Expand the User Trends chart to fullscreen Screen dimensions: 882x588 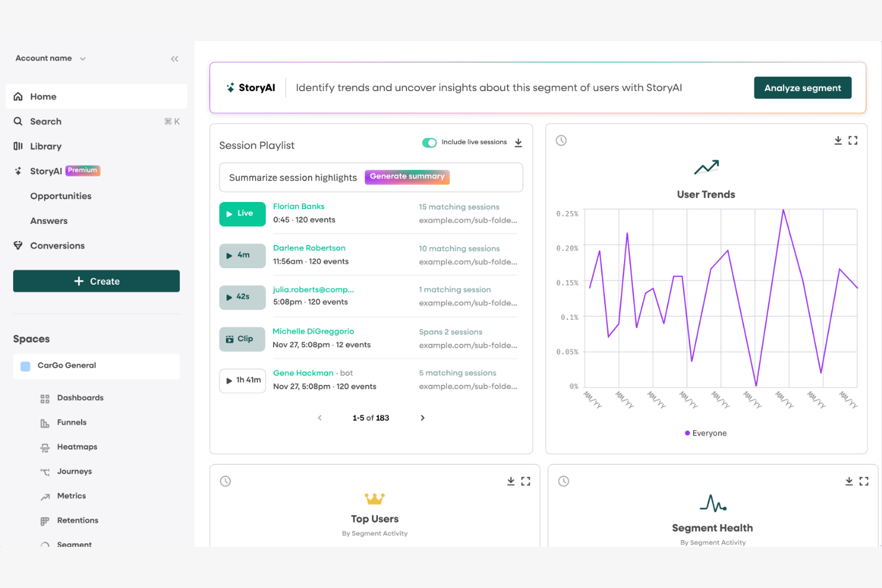pyautogui.click(x=853, y=140)
